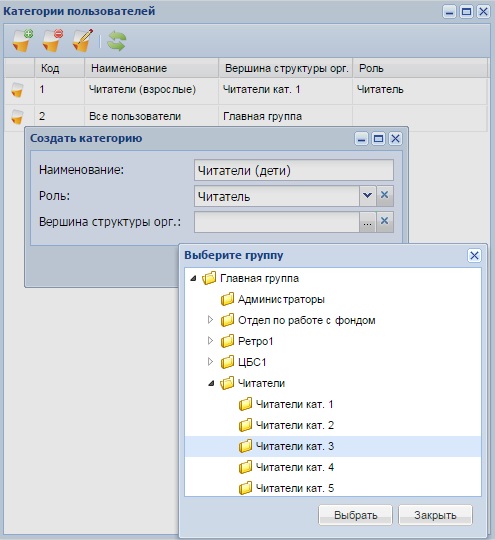This screenshot has width=495, height=540.
Task: Open the group browser ellipsis button
Action: pyautogui.click(x=368, y=222)
